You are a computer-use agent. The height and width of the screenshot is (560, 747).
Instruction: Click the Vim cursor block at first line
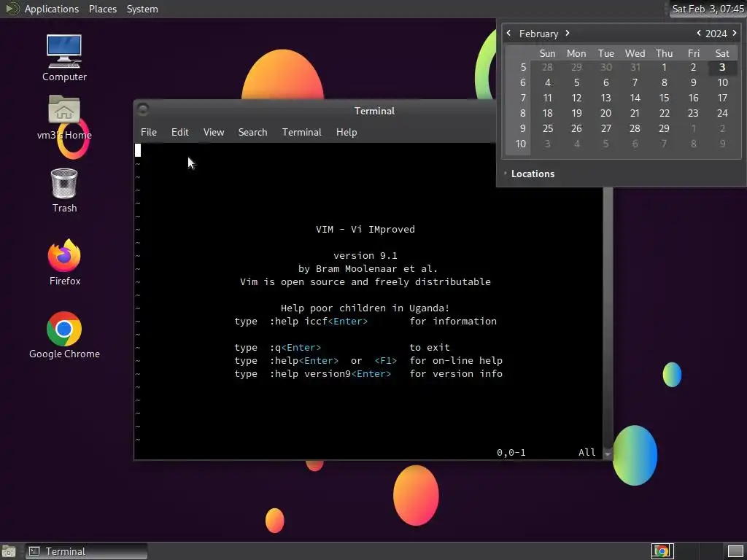(x=138, y=150)
